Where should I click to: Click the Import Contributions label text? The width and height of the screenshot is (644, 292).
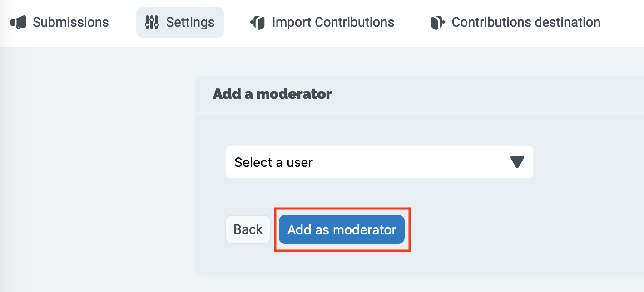click(x=333, y=22)
